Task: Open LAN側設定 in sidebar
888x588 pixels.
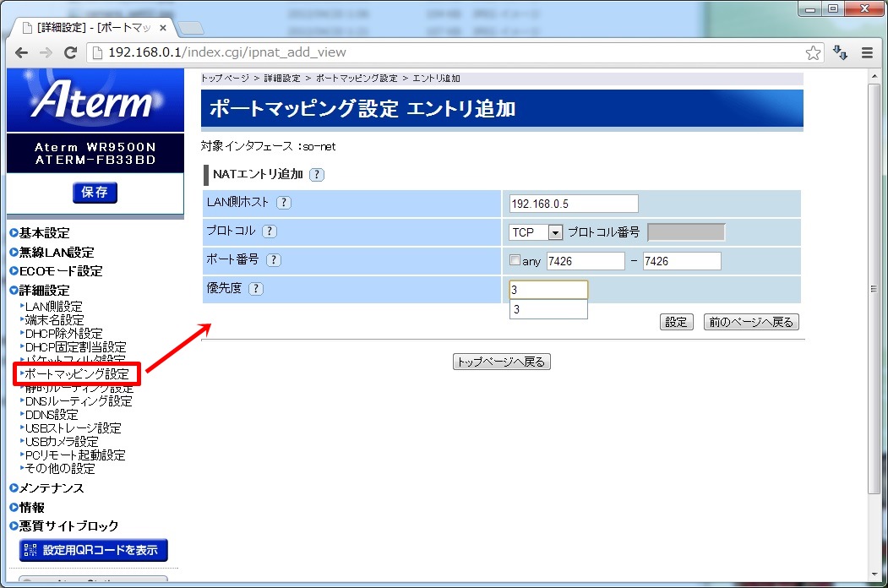Action: [53, 307]
